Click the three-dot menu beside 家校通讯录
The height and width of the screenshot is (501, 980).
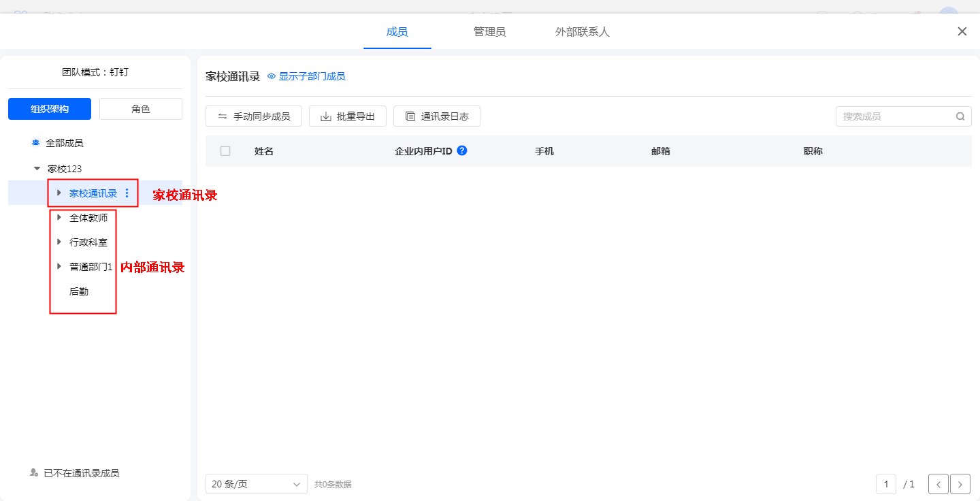click(127, 193)
